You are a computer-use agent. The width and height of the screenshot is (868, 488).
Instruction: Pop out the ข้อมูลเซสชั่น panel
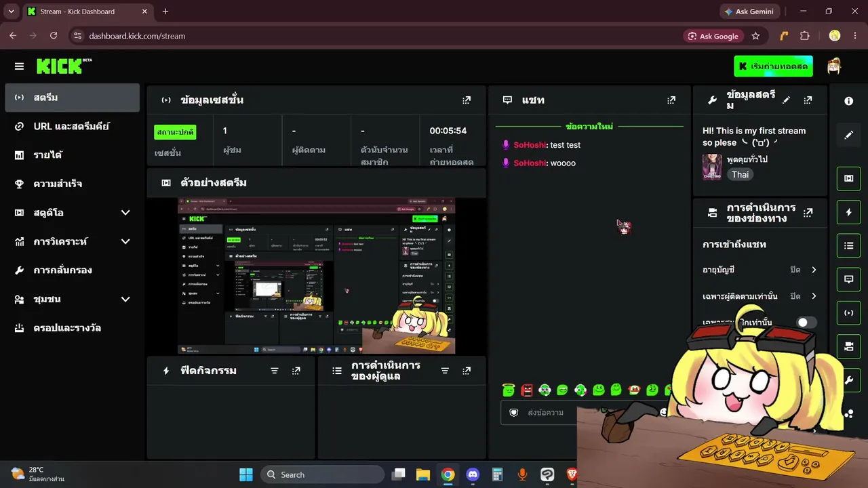point(467,100)
